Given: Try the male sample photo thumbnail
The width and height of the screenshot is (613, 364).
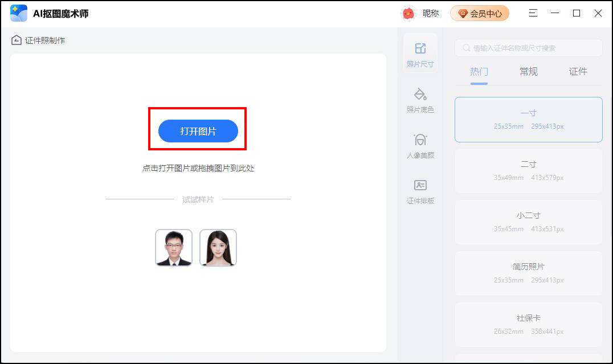Looking at the screenshot, I should coord(174,247).
